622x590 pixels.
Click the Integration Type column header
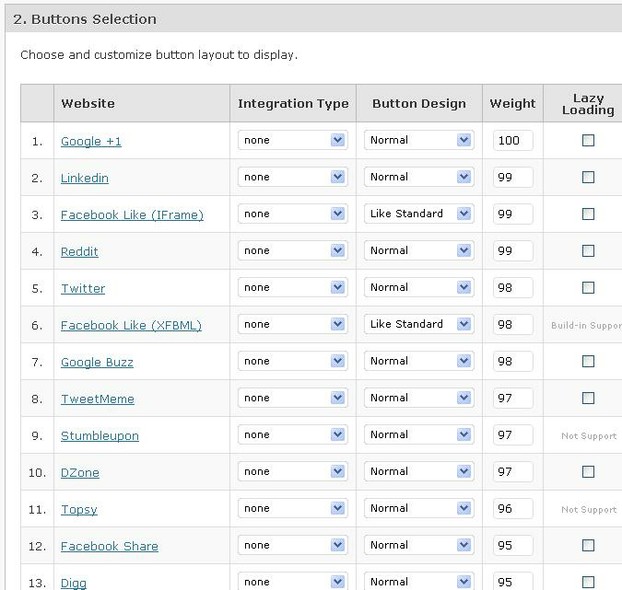coord(293,104)
